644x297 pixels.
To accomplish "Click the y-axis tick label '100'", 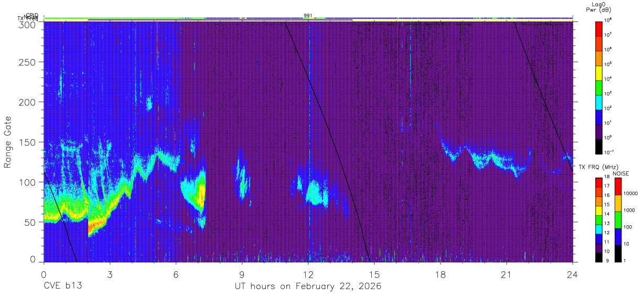I will (x=28, y=182).
